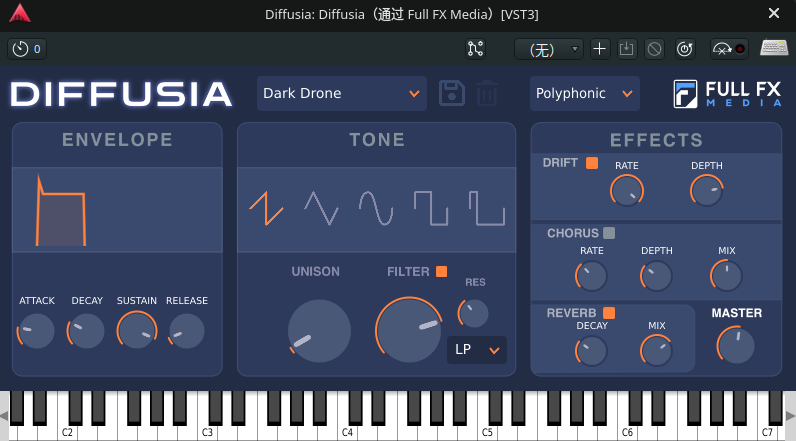
Task: Click the Full FX Media logo
Action: 727,94
